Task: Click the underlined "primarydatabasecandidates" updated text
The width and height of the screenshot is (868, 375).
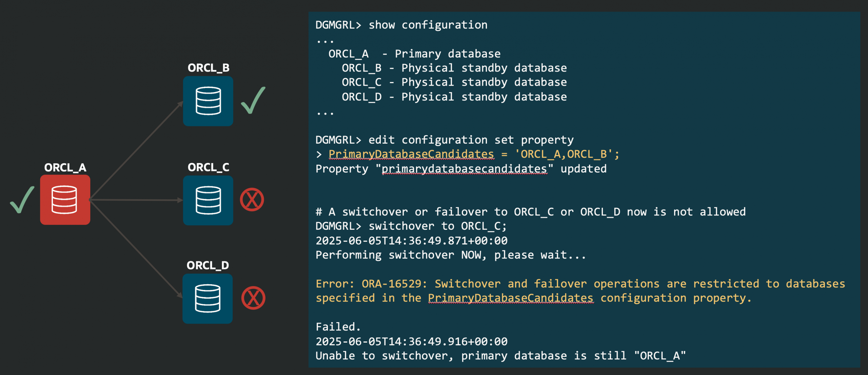Action: coord(464,169)
